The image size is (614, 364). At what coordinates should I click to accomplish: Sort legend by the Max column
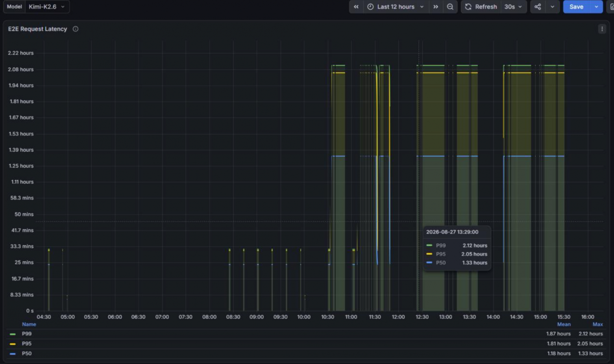click(x=597, y=324)
